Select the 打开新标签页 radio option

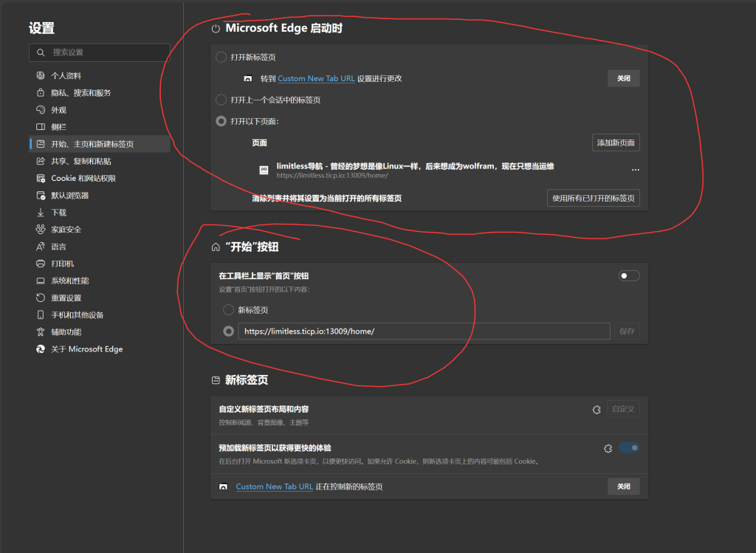pyautogui.click(x=221, y=57)
